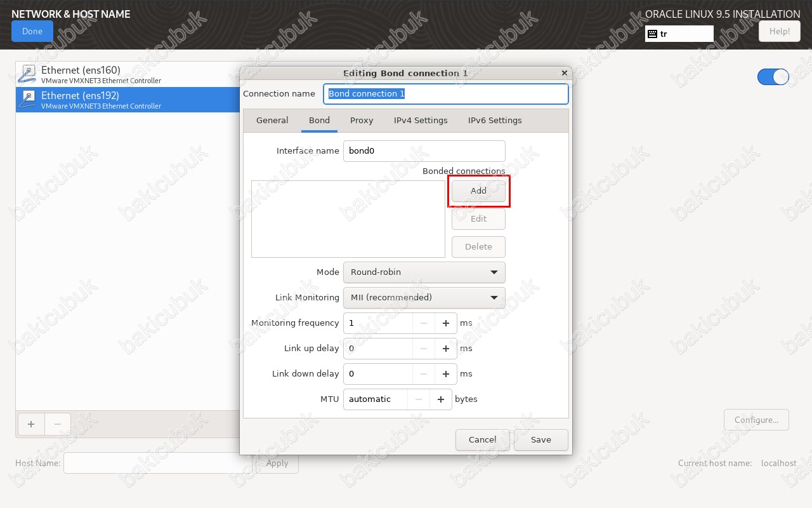
Task: Expand the Link Monitoring dropdown
Action: 424,298
